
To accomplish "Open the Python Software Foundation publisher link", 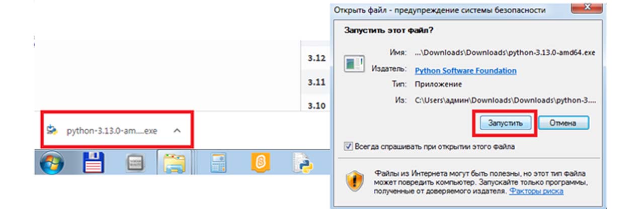I will 465,70.
